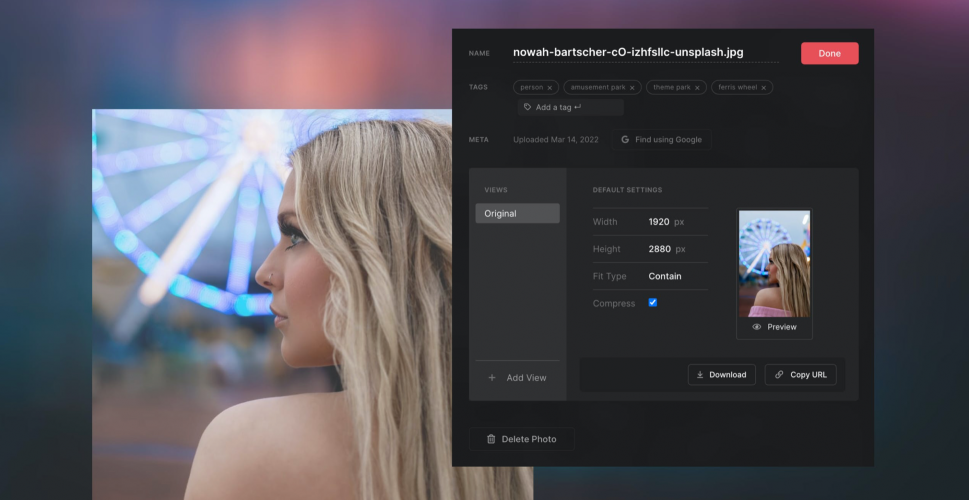Image resolution: width=969 pixels, height=500 pixels.
Task: Select the Original view
Action: 517,213
